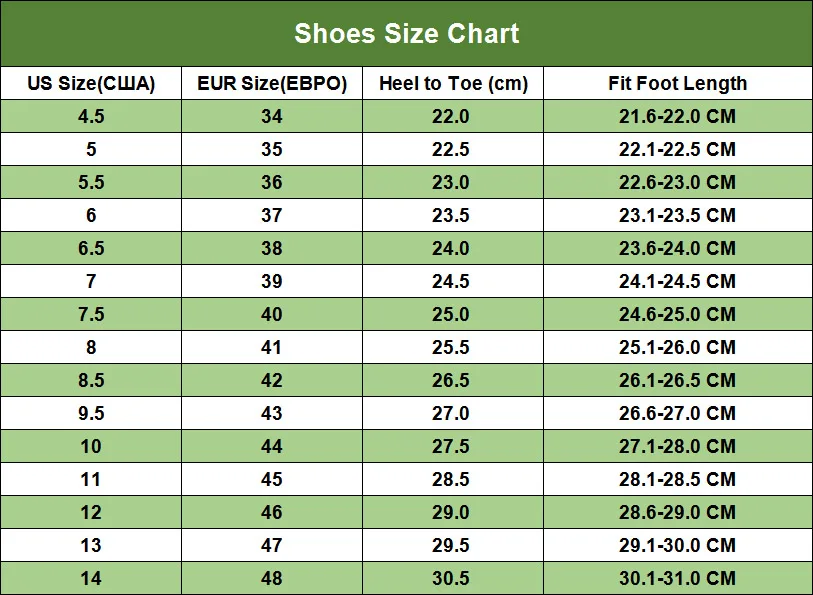The width and height of the screenshot is (813, 595).
Task: Click the EUR size 39 cell
Action: pos(272,281)
